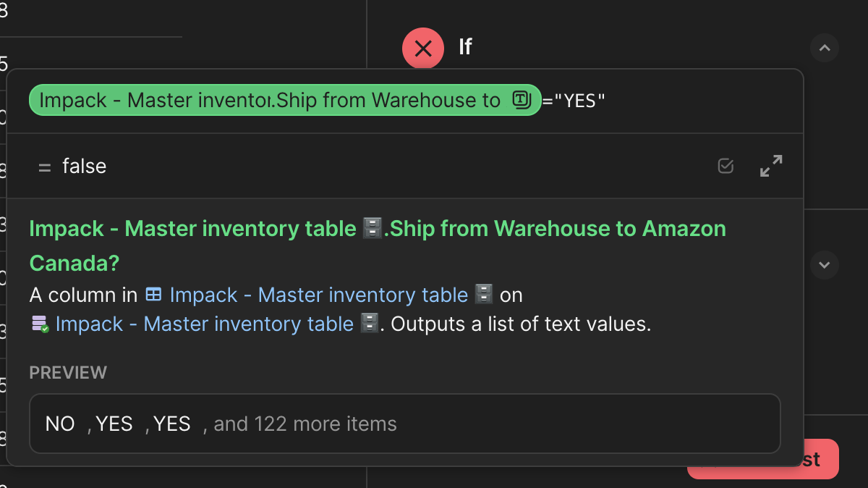Click the pack icon with the green checkmark

(x=40, y=324)
